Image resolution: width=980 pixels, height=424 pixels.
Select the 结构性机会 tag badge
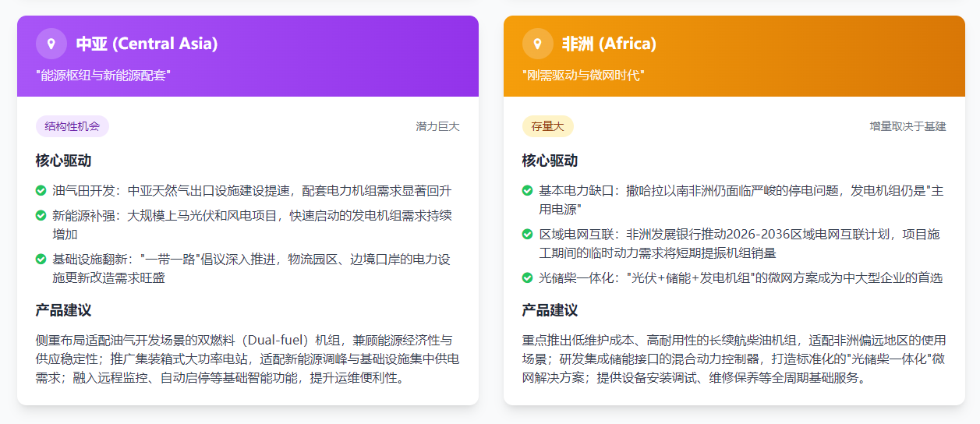click(x=73, y=126)
